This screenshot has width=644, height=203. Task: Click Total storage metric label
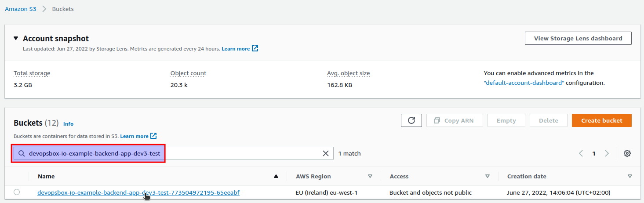coord(32,73)
